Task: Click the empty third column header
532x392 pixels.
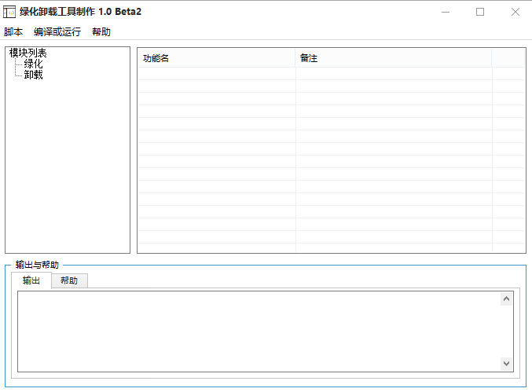Action: 508,58
